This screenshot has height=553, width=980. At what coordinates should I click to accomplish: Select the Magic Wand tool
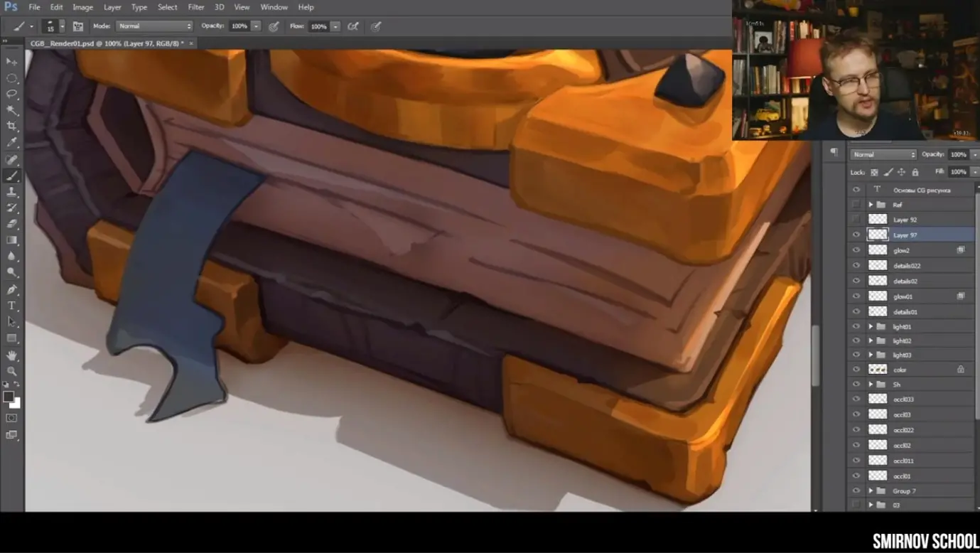coord(12,110)
